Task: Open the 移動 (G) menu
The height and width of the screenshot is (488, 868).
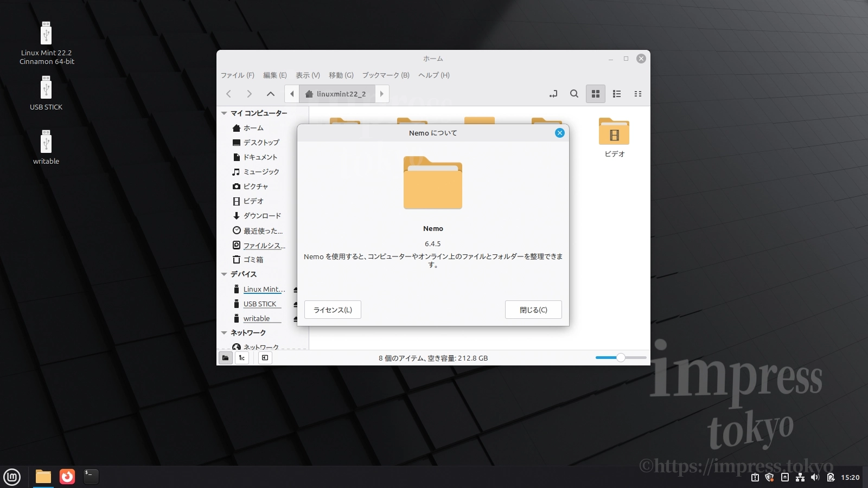Action: 341,75
